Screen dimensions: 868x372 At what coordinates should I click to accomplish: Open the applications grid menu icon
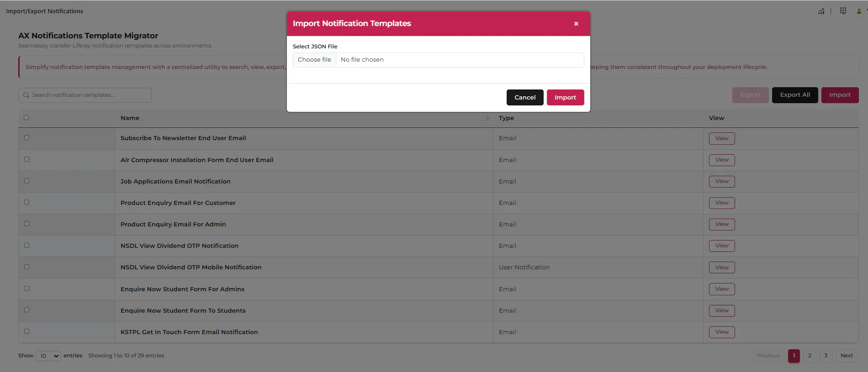pyautogui.click(x=843, y=11)
